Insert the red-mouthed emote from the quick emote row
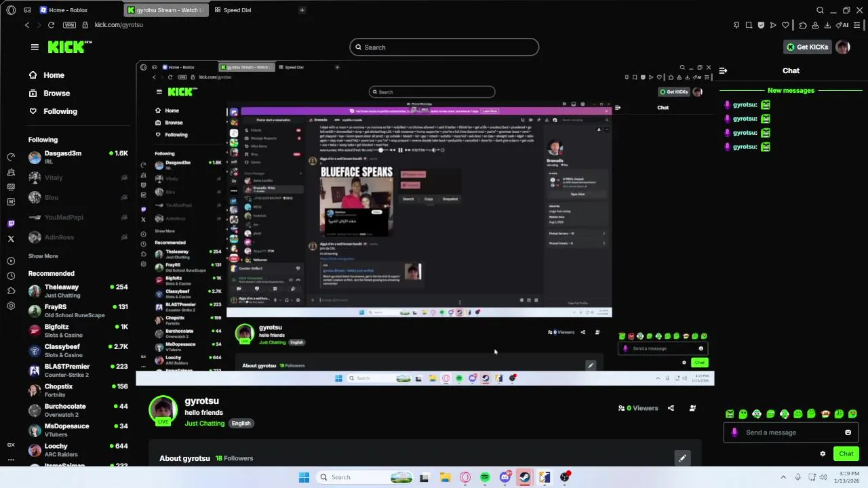 pyautogui.click(x=825, y=413)
